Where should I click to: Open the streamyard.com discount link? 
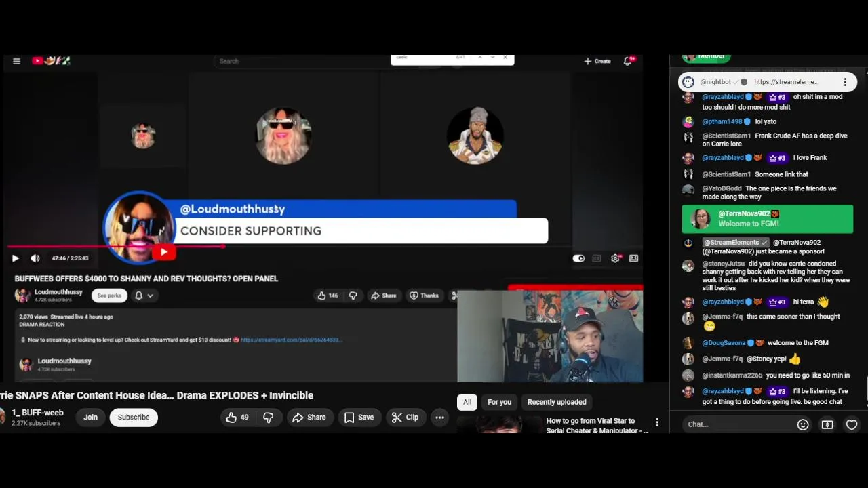(292, 340)
